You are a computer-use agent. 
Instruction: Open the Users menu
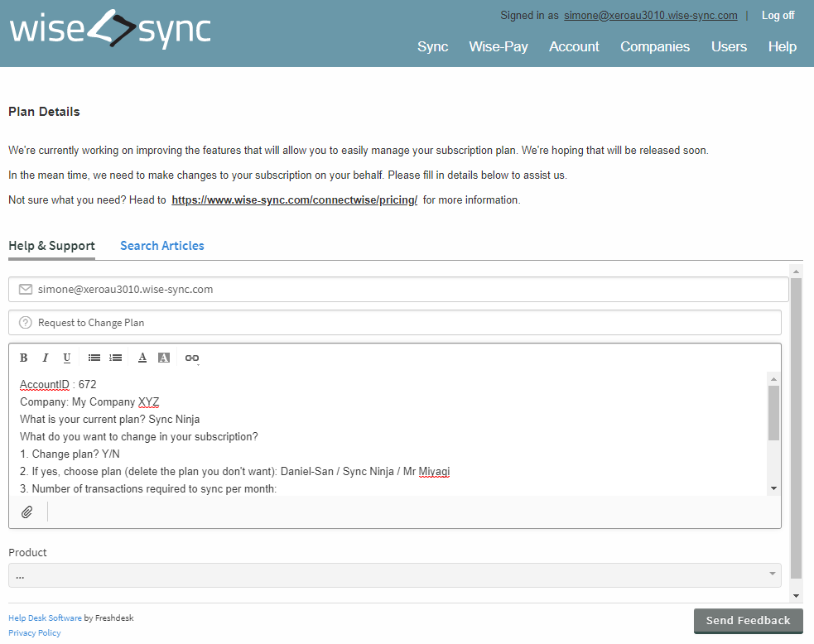coord(729,46)
